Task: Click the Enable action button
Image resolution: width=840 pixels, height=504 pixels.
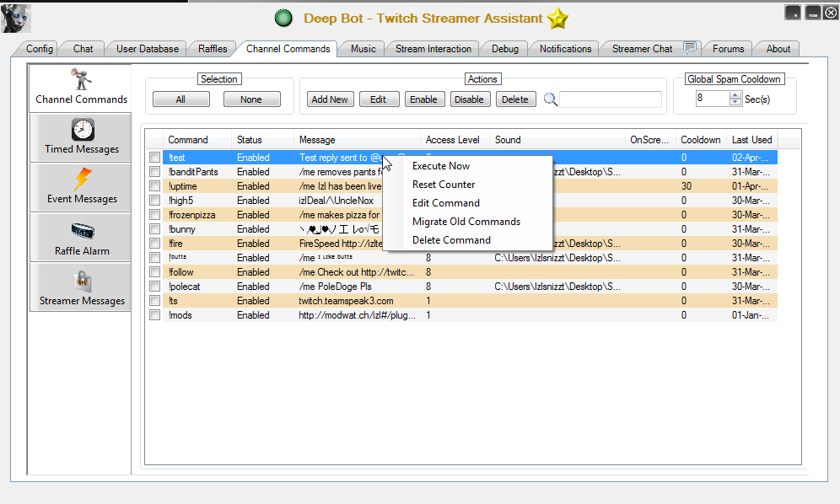Action: (x=423, y=99)
